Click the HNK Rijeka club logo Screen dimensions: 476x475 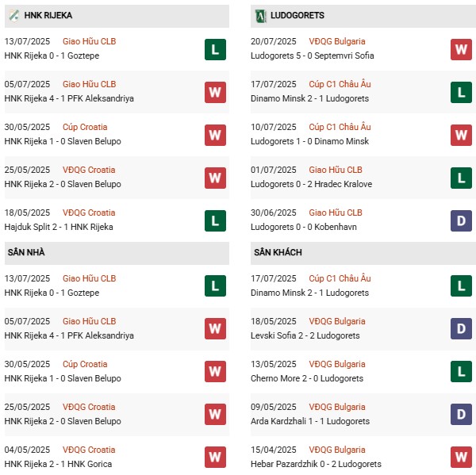coord(14,15)
